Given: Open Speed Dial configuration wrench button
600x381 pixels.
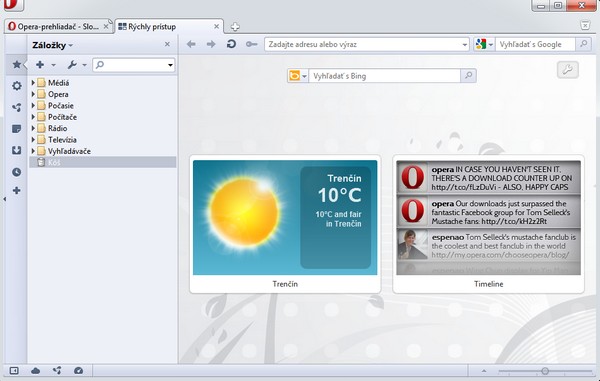Looking at the screenshot, I should 567,70.
